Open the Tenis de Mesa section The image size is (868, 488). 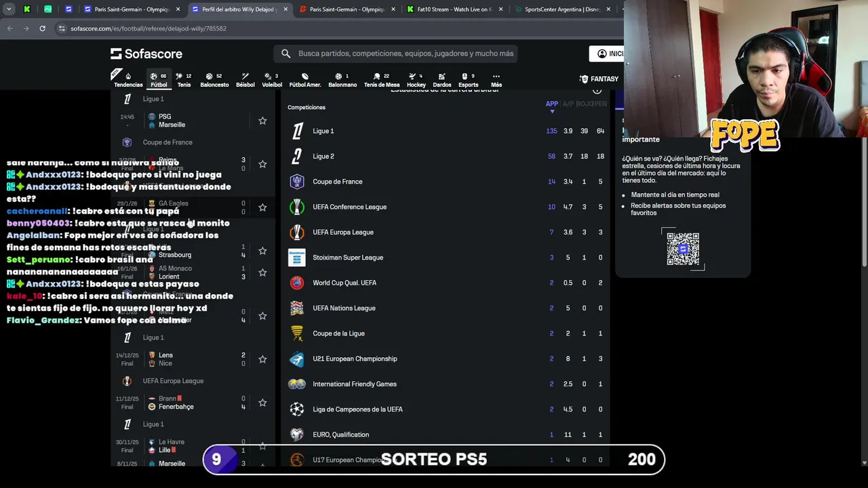click(382, 80)
